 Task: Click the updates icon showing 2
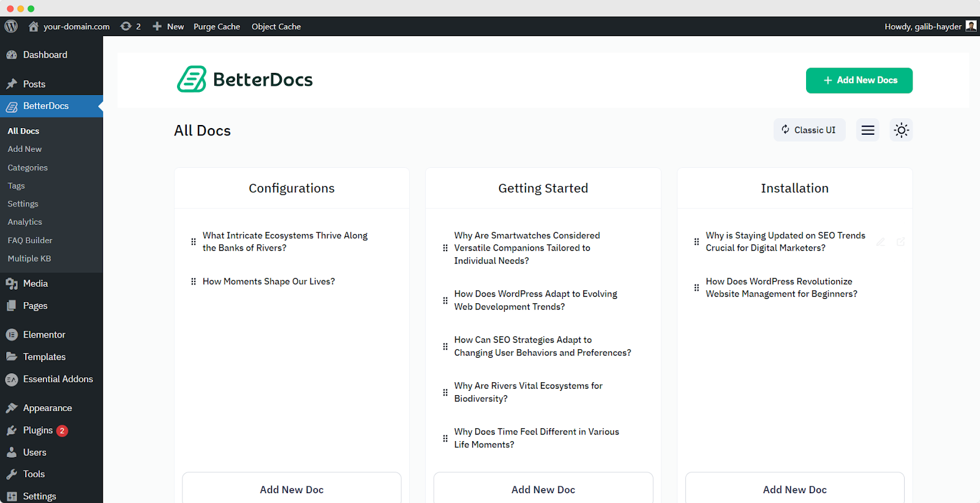[130, 26]
